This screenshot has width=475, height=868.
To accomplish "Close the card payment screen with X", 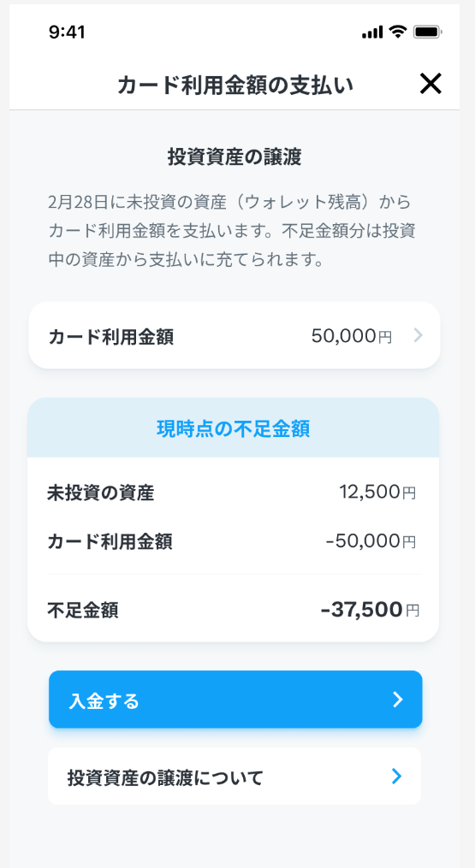I will [x=430, y=84].
